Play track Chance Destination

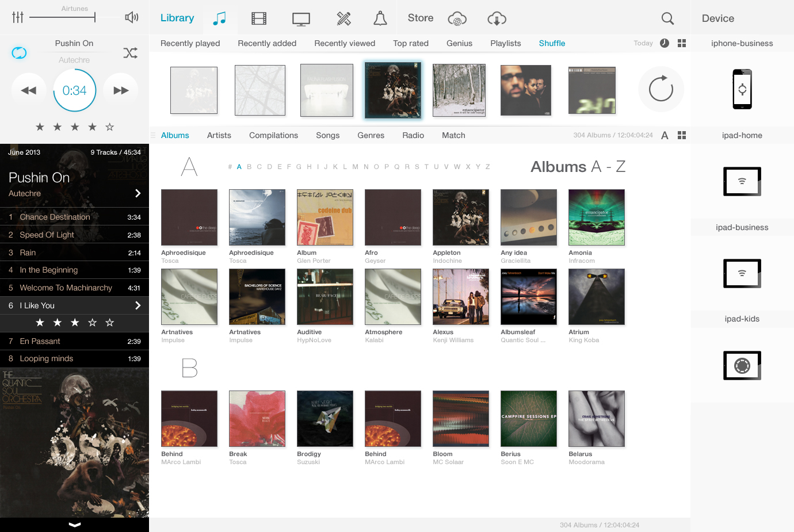tap(75, 217)
